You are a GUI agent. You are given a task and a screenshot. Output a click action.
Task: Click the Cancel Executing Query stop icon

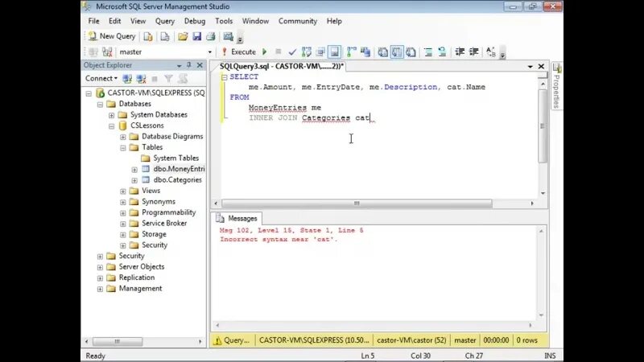click(x=278, y=51)
